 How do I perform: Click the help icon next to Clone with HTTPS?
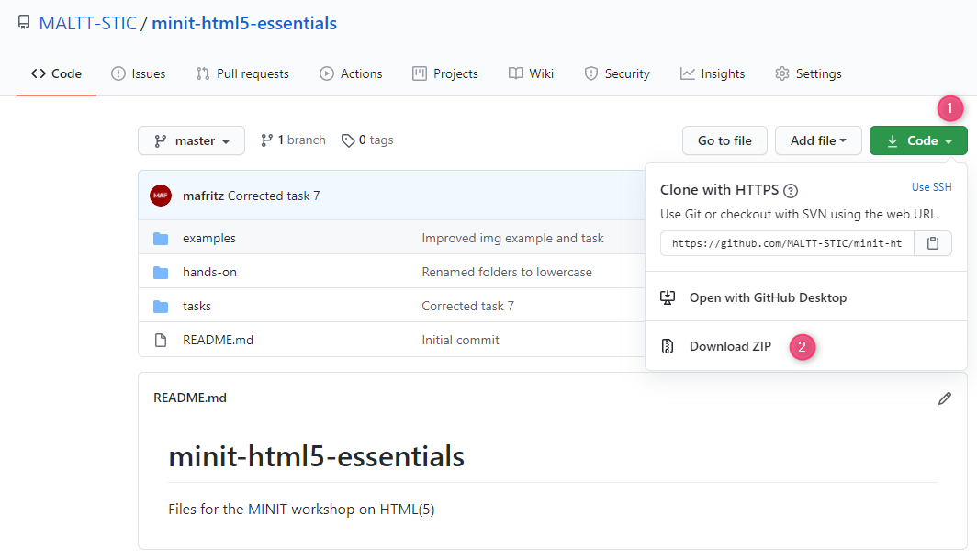point(791,191)
